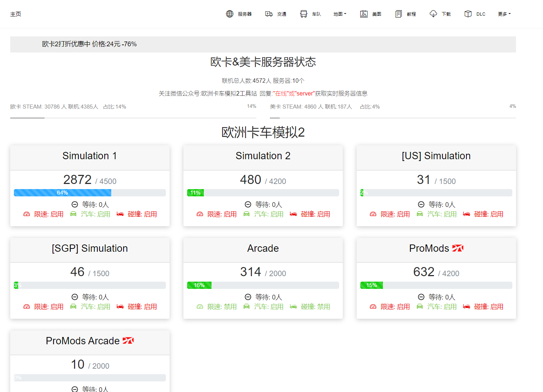Click the 汽车: 启用 text in Arcade
Screen dimensions: 543x392
[269, 307]
